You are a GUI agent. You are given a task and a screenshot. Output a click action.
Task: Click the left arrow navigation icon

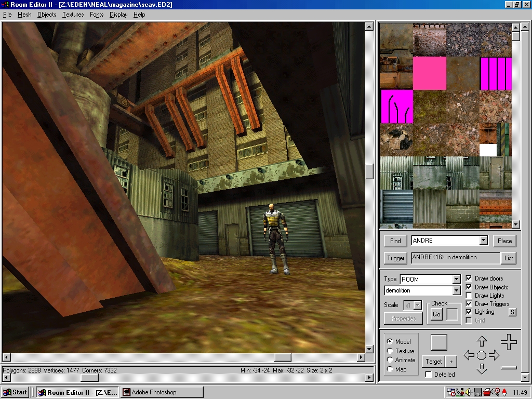pyautogui.click(x=469, y=355)
